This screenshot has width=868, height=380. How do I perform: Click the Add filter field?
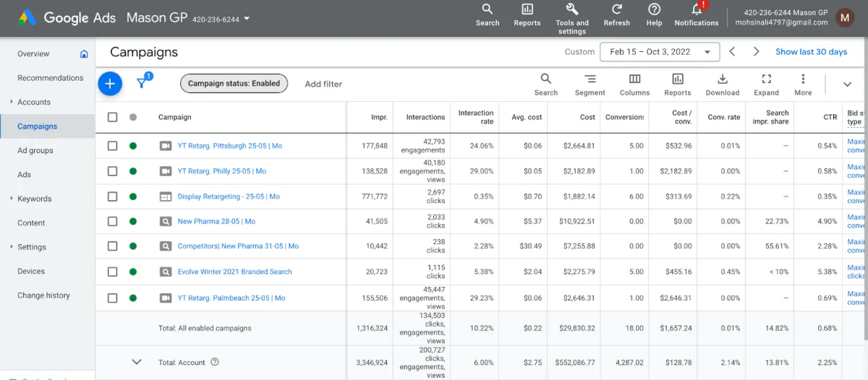pos(323,84)
